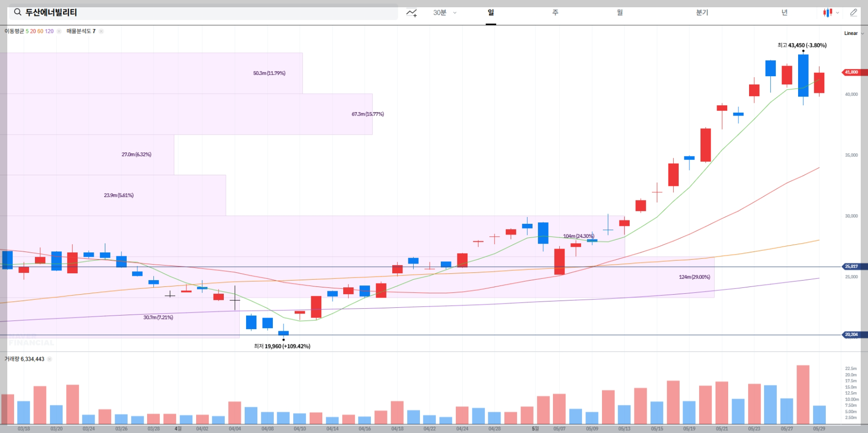This screenshot has height=433, width=868.
Task: Remove the 거래량 indicator with its x
Action: [50, 359]
